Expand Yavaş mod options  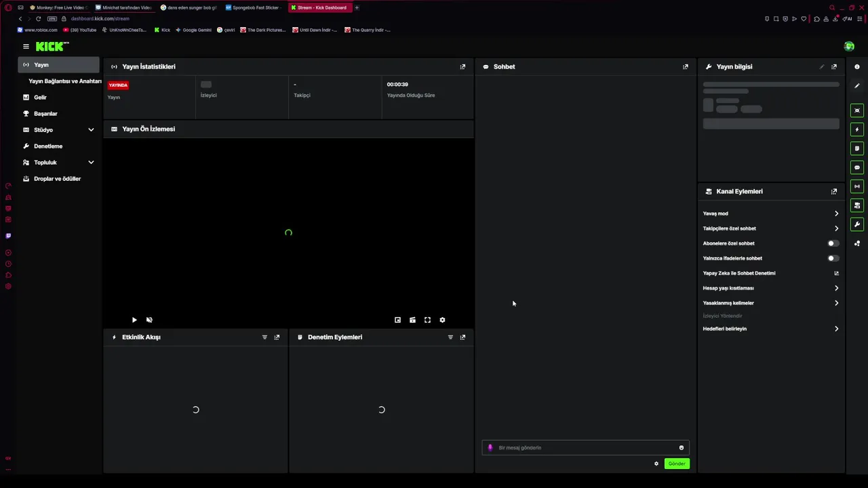click(836, 213)
